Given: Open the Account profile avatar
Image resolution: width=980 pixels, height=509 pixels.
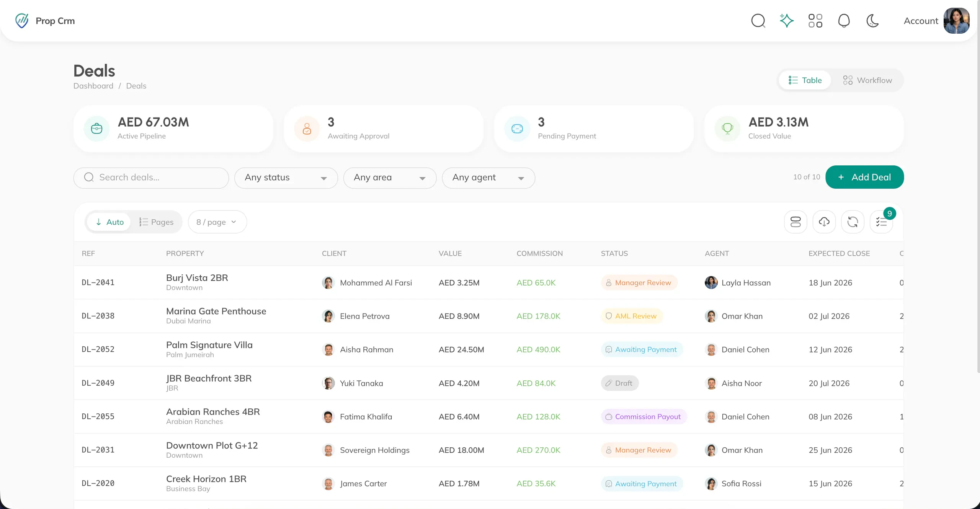Looking at the screenshot, I should pyautogui.click(x=956, y=21).
